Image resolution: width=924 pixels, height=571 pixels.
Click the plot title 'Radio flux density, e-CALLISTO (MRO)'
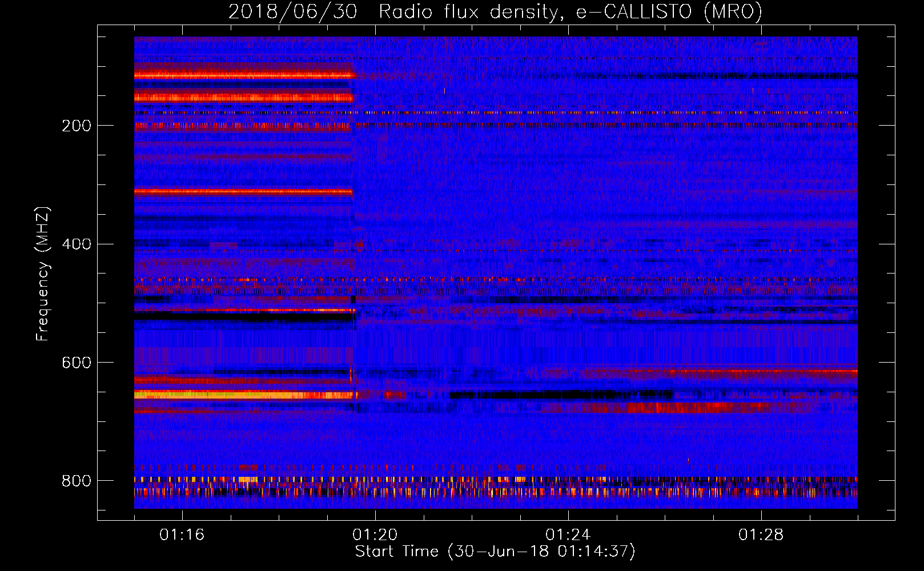point(571,11)
